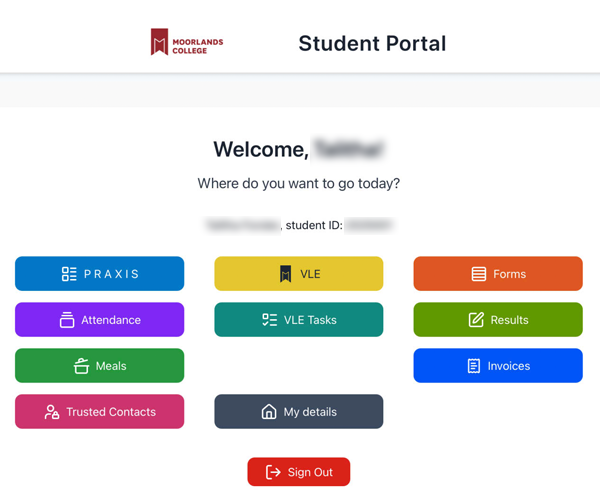600x500 pixels.
Task: Open the Attendance section
Action: (99, 319)
